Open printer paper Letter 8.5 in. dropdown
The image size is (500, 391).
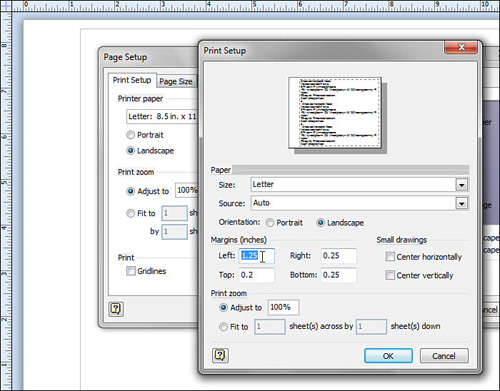(x=162, y=116)
